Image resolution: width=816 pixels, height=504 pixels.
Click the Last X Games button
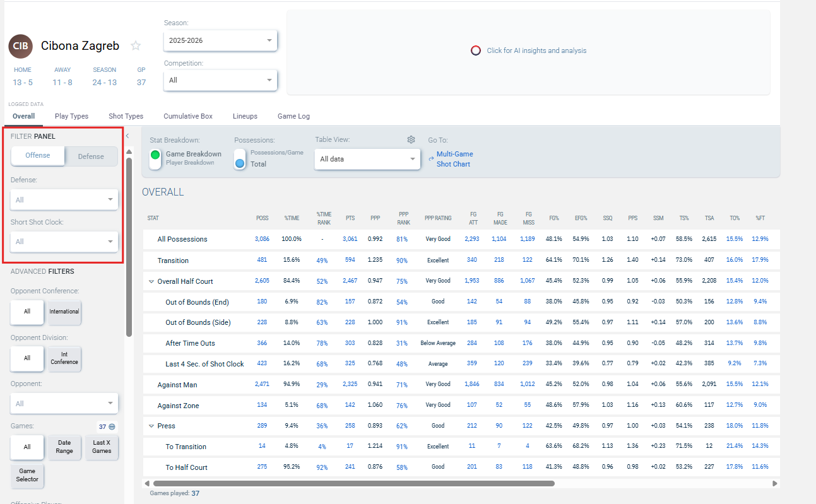102,447
